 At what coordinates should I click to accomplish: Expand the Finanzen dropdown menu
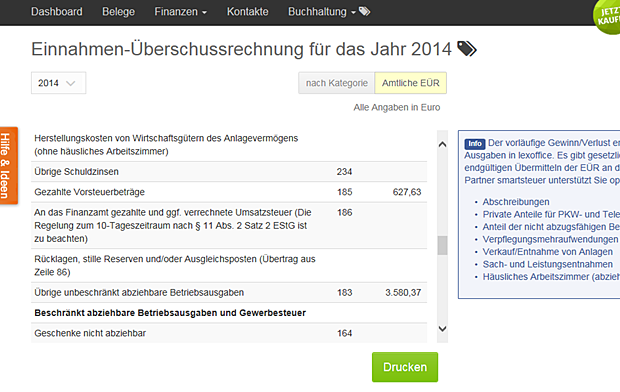tap(180, 12)
